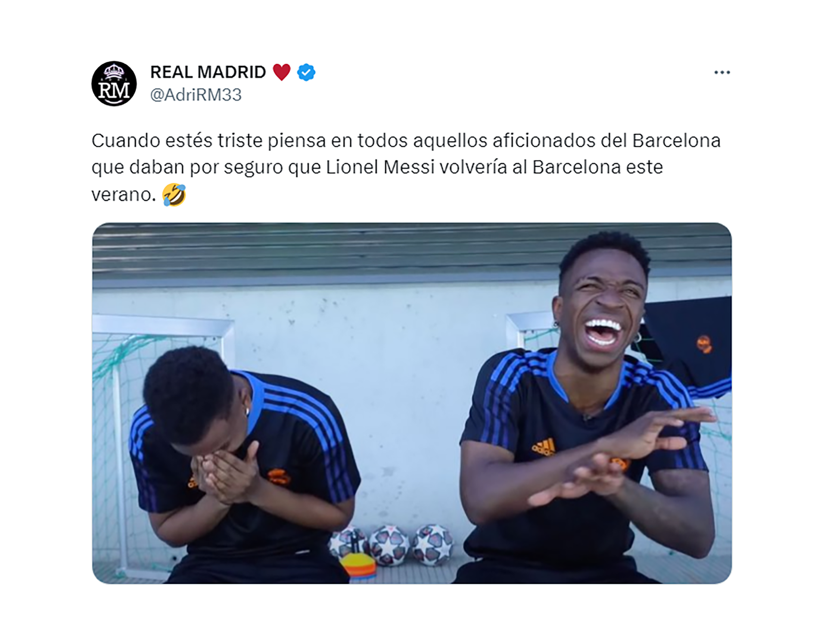
Task: Click the red heart emoji in name
Action: pyautogui.click(x=282, y=72)
